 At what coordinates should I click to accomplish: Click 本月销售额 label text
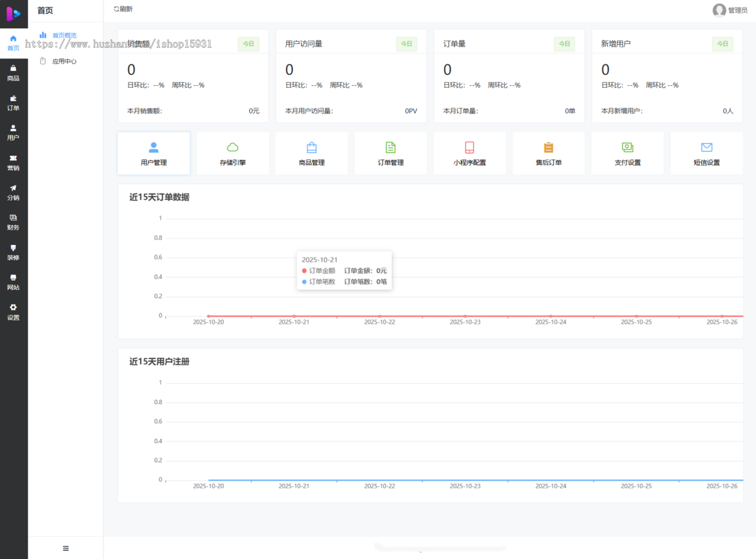[x=144, y=111]
